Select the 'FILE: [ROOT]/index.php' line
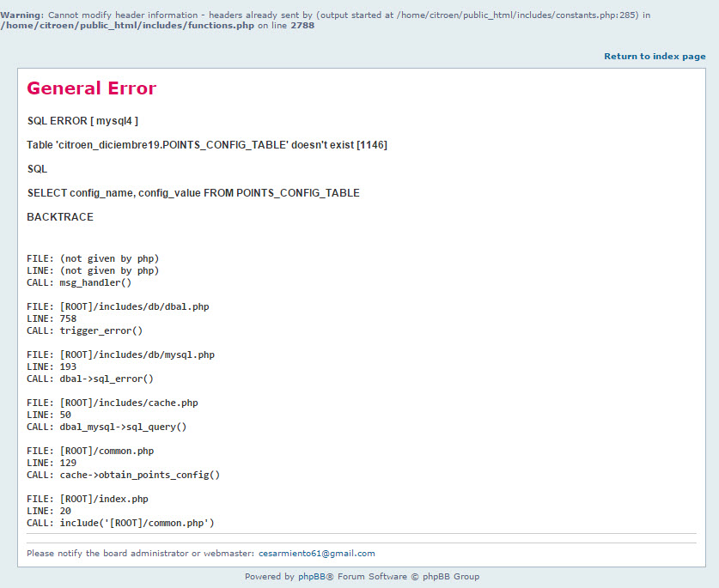Viewport: 719px width, 588px height. click(x=88, y=499)
